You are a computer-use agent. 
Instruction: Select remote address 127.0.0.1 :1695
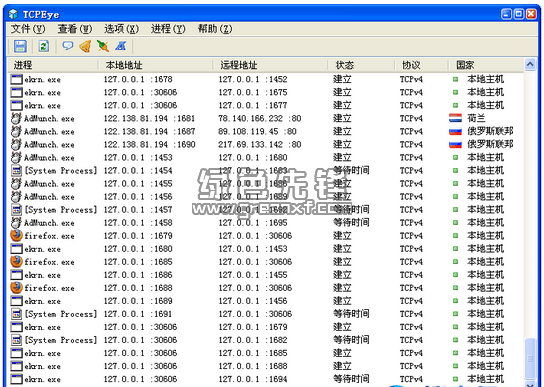point(253,223)
